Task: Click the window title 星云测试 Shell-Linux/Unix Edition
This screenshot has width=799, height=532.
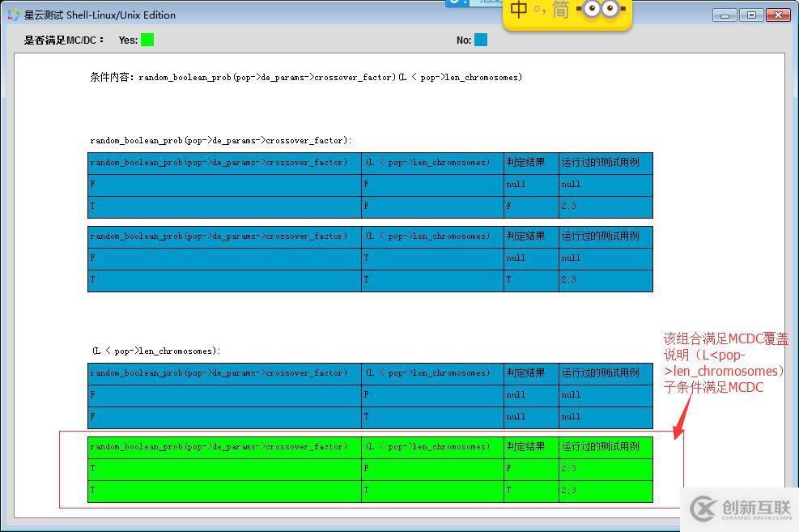Action: 100,15
